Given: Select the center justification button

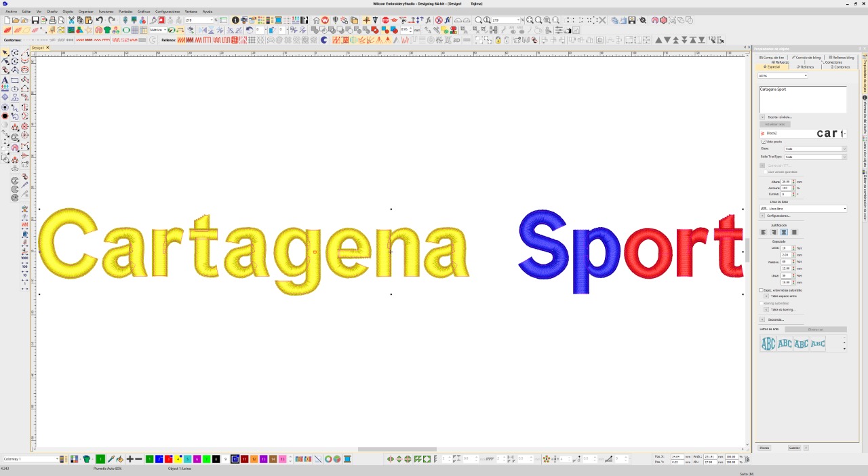Looking at the screenshot, I should [783, 233].
